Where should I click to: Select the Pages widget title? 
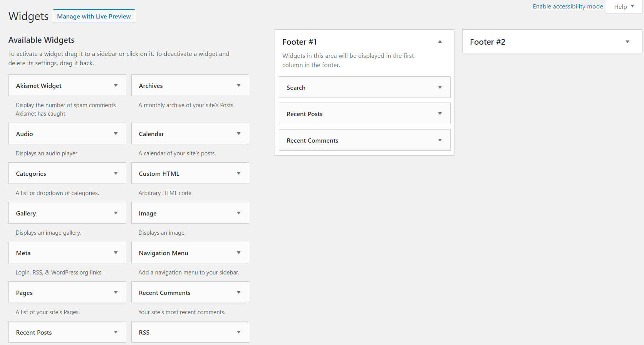pos(24,293)
